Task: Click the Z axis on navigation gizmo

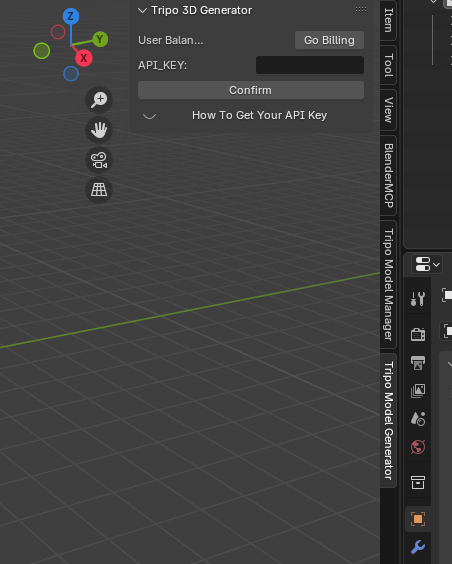Action: pyautogui.click(x=71, y=16)
